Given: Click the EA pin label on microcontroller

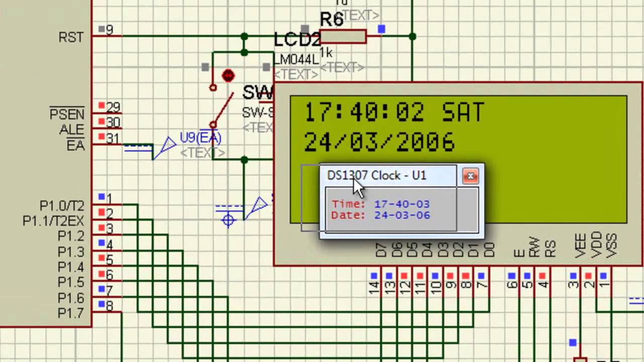Looking at the screenshot, I should (76, 145).
